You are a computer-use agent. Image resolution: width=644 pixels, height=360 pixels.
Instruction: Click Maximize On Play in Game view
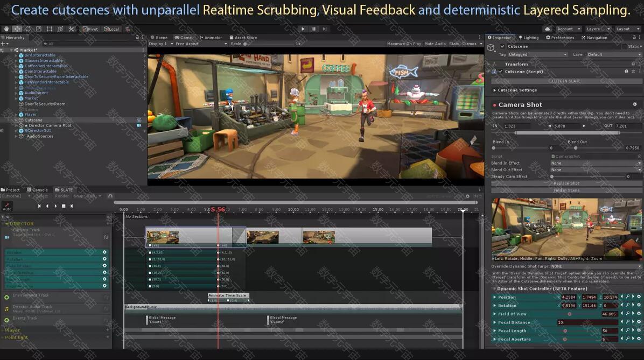pos(404,44)
